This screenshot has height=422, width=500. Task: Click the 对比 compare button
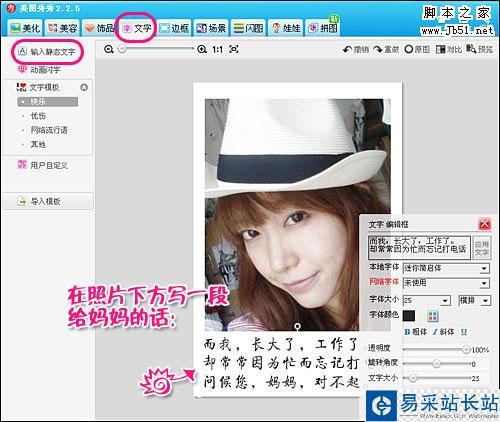[x=449, y=49]
